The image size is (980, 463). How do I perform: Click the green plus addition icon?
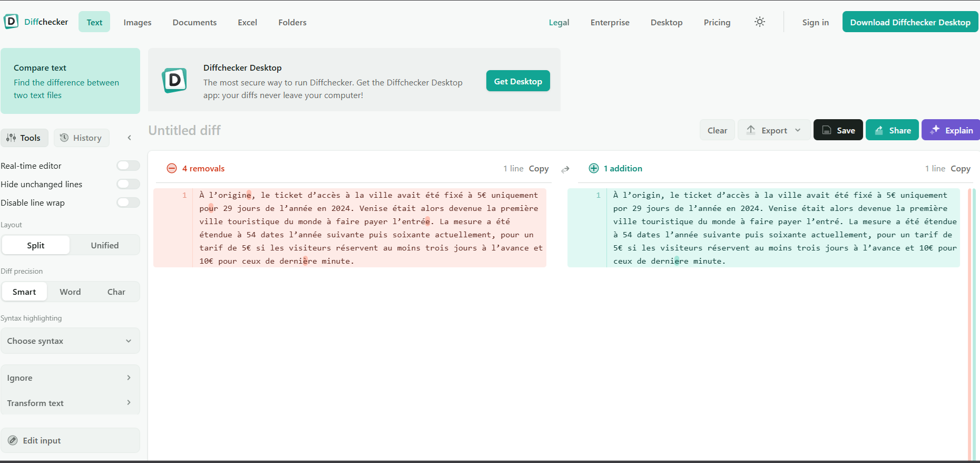tap(594, 168)
